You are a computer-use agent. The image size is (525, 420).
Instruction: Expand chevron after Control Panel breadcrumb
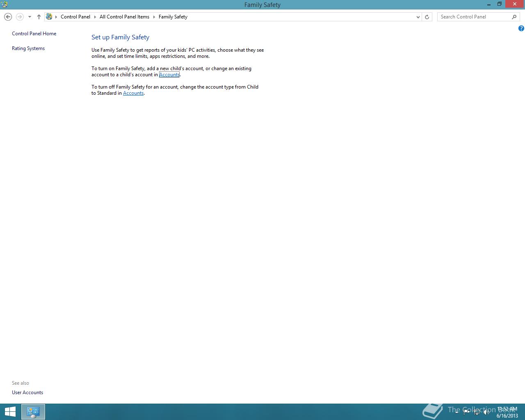pos(95,17)
